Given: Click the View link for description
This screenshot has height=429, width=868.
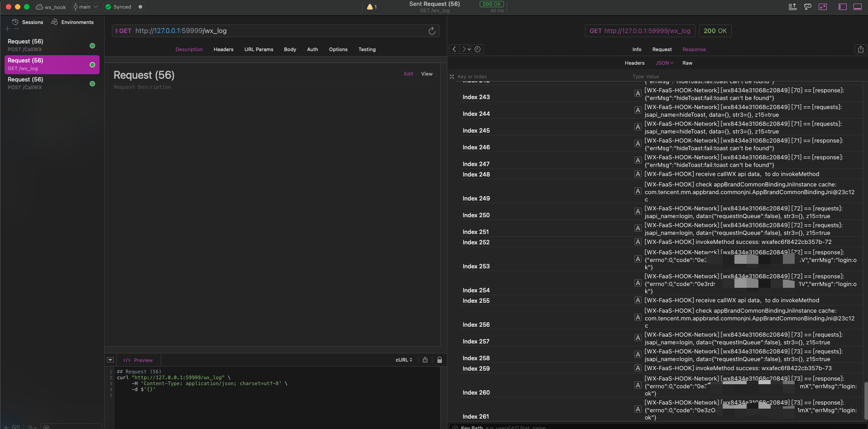Looking at the screenshot, I should (x=427, y=74).
